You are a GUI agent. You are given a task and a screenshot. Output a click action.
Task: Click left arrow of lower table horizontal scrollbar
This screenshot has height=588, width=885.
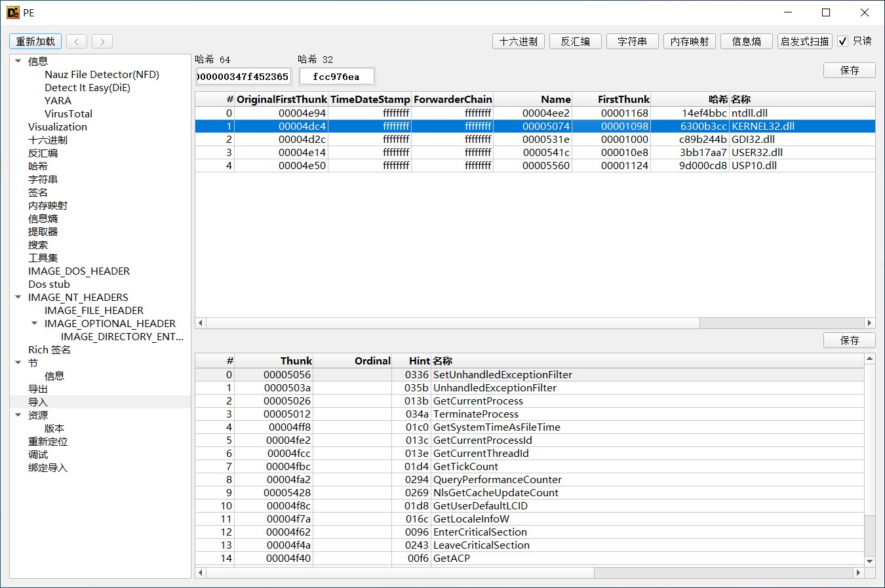coord(201,572)
